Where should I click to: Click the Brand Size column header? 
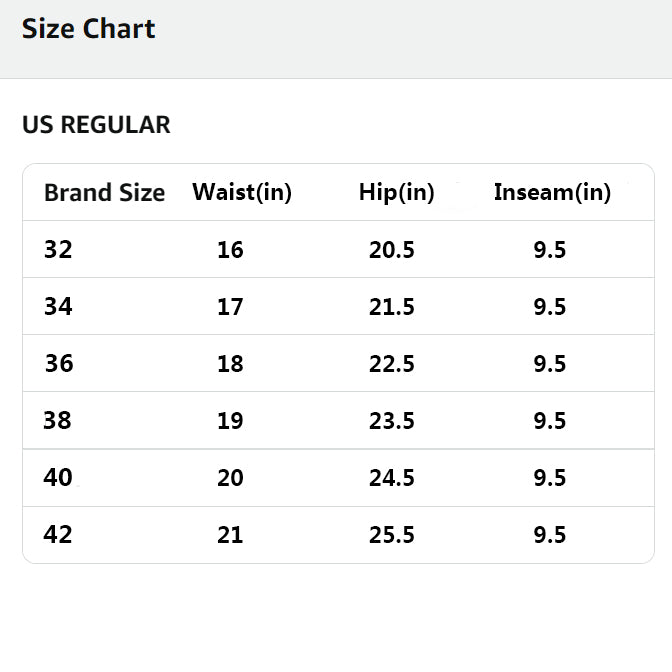[x=104, y=193]
